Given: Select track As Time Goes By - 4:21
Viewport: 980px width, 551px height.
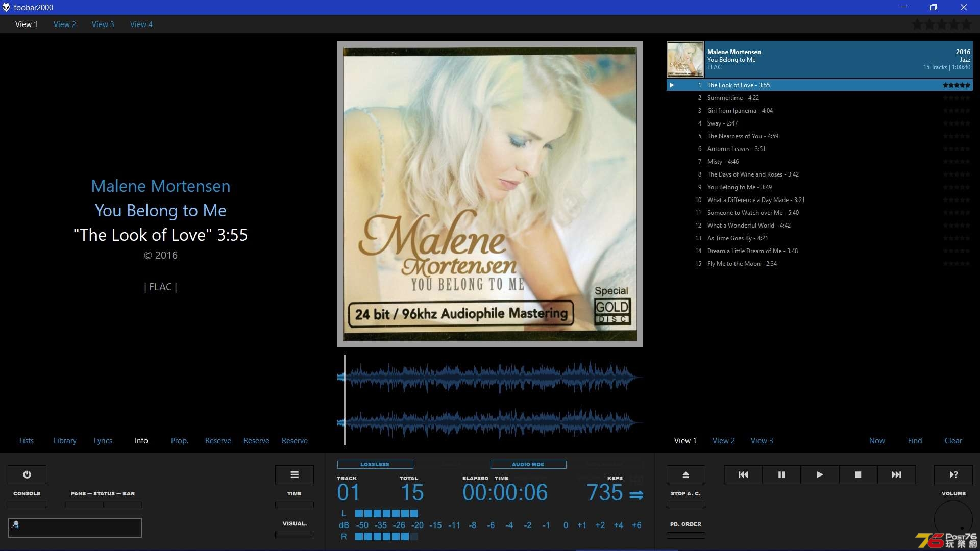Looking at the screenshot, I should [x=820, y=238].
